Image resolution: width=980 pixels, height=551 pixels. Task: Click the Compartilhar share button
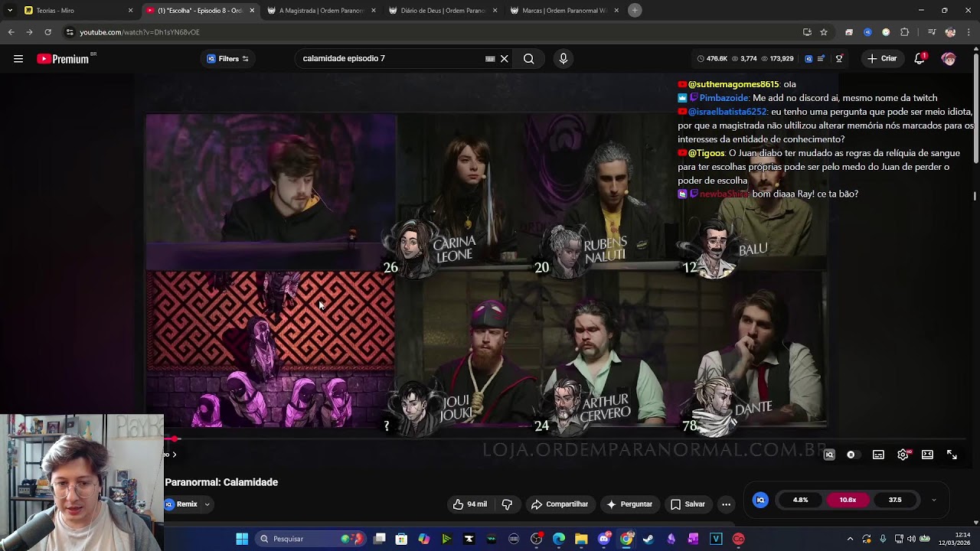click(x=560, y=504)
